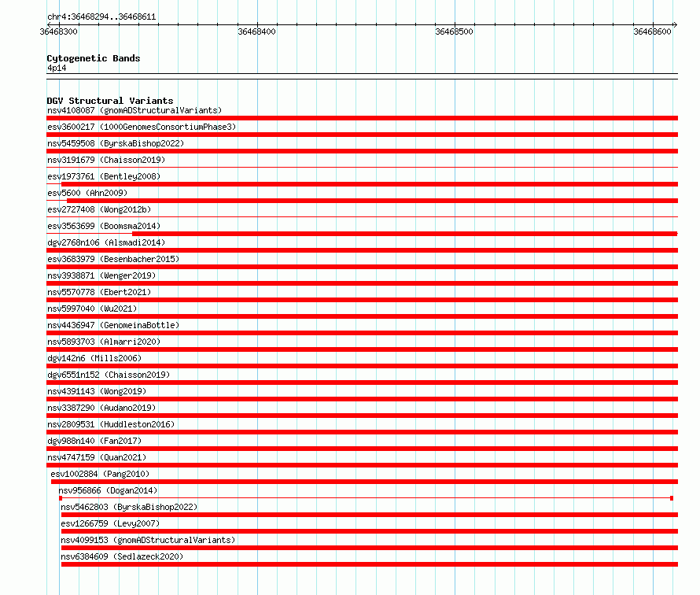Open nsv5462803 (ByrskaBishop2022) variant
Screen dimensions: 700x595
click(x=129, y=507)
